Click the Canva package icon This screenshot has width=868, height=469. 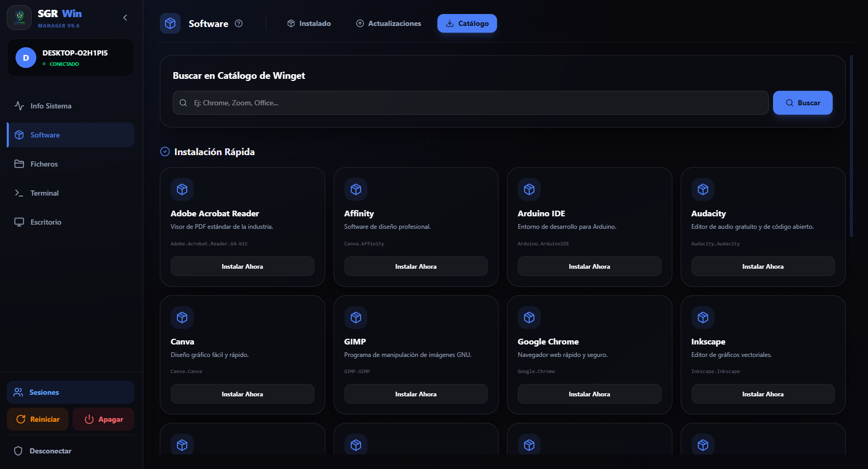[182, 318]
